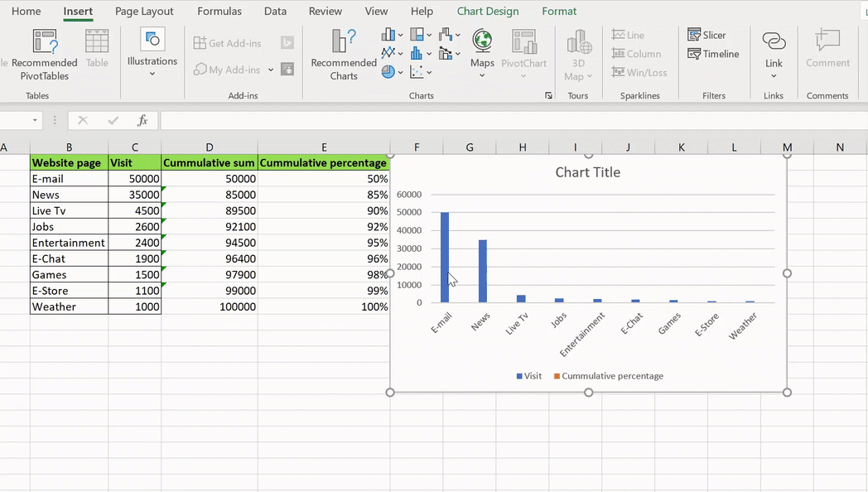Image resolution: width=868 pixels, height=492 pixels.
Task: Click the Visit legend entry
Action: point(528,376)
